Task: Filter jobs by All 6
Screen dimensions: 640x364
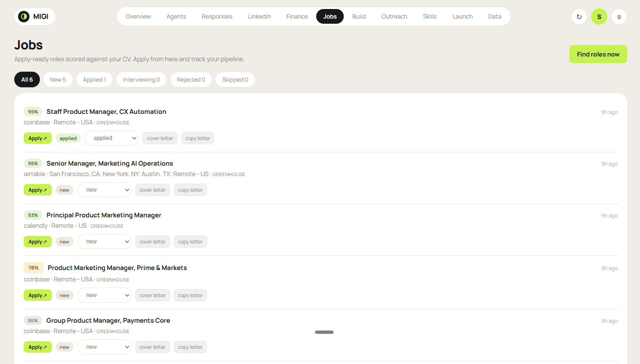Action: (27, 80)
